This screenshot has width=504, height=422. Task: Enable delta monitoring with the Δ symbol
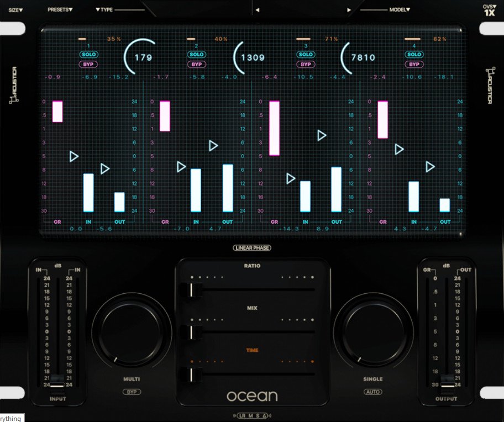[264, 416]
